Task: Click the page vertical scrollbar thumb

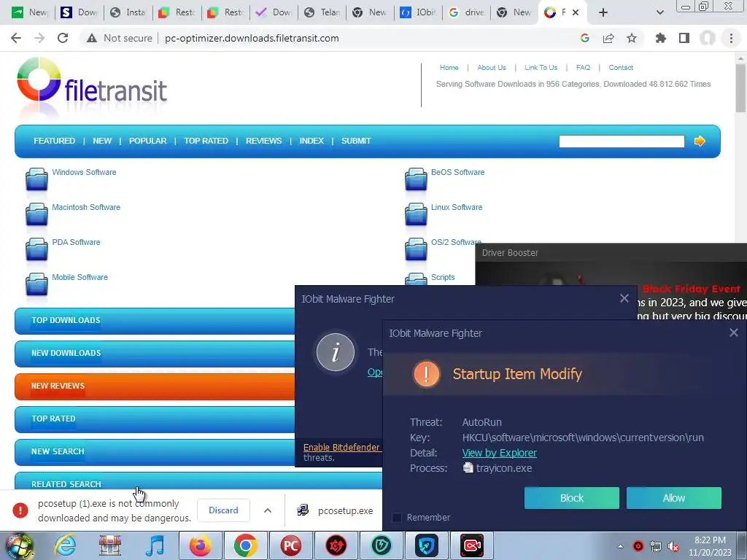Action: [740, 88]
